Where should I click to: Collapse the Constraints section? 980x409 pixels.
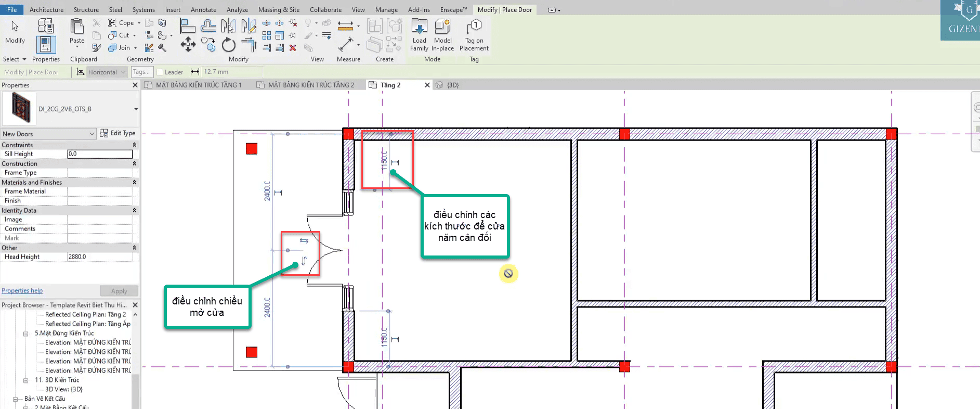pos(135,145)
